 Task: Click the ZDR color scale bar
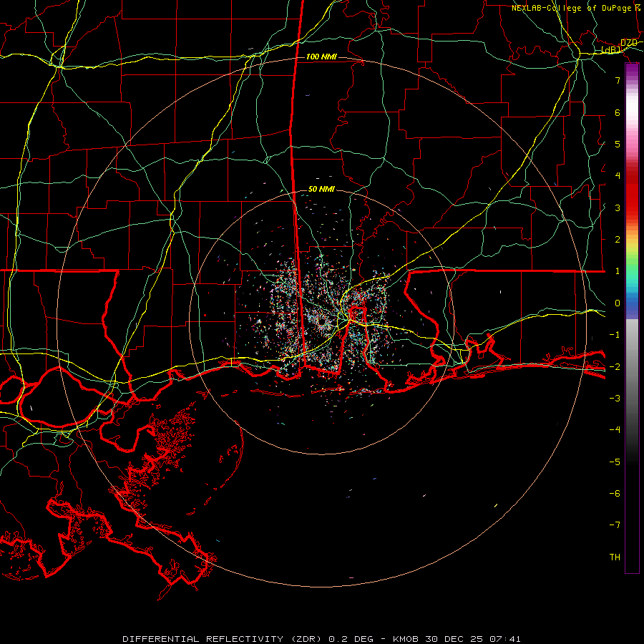632,318
